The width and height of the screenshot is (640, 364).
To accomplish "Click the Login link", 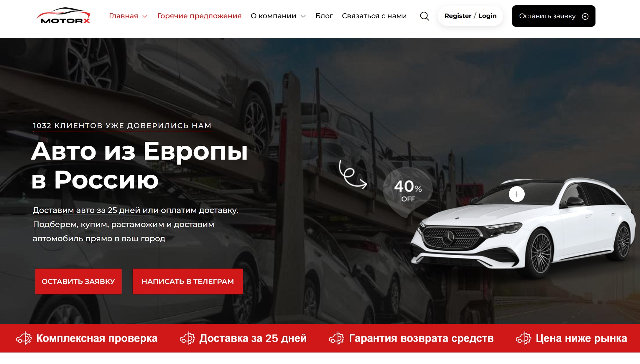I will [x=487, y=16].
